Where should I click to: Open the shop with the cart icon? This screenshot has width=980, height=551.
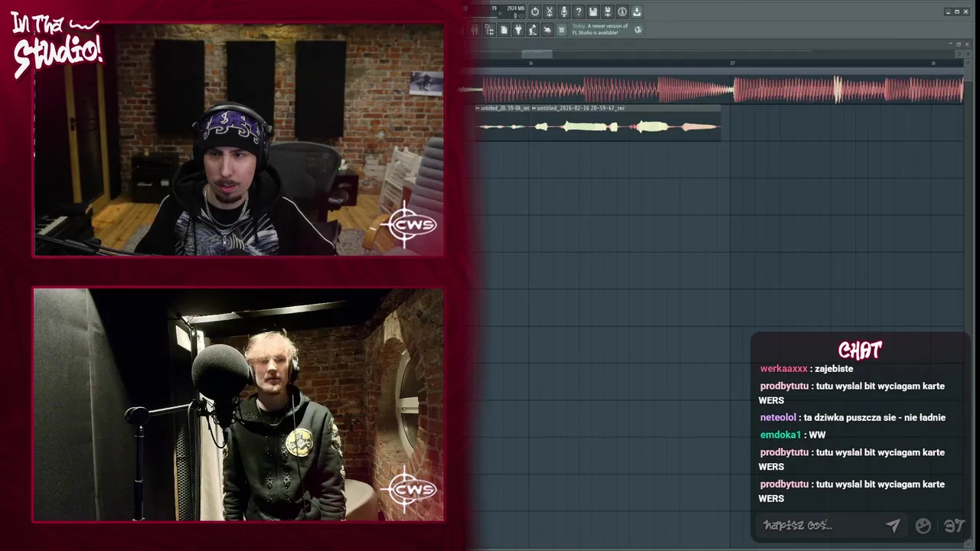[x=561, y=29]
